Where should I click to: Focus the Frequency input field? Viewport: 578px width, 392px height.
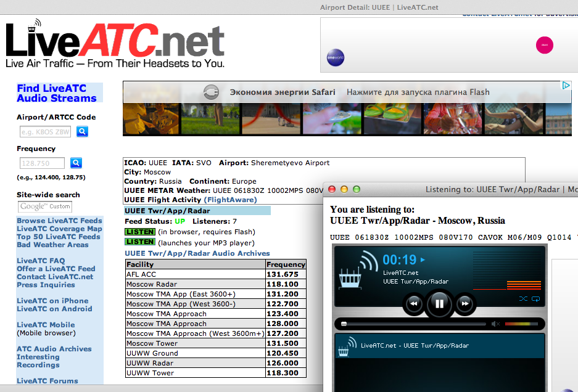click(42, 163)
